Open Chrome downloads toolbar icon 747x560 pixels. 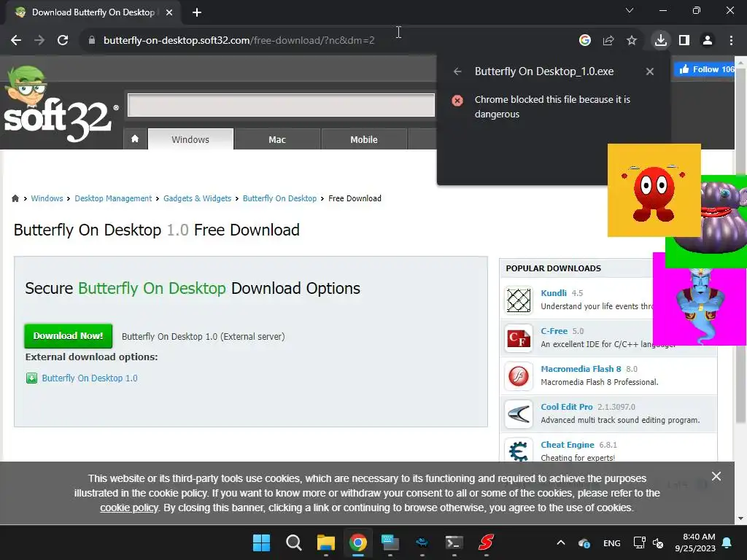coord(660,40)
